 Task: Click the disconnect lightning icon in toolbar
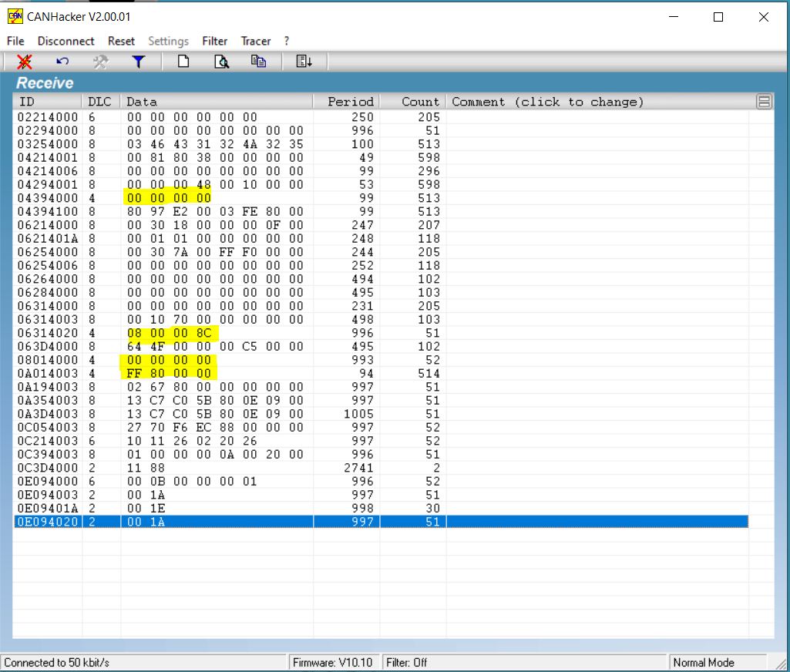point(24,62)
